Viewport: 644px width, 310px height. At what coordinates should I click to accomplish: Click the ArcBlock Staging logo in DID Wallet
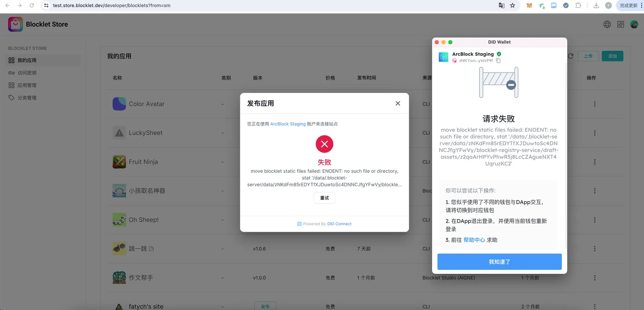click(444, 57)
